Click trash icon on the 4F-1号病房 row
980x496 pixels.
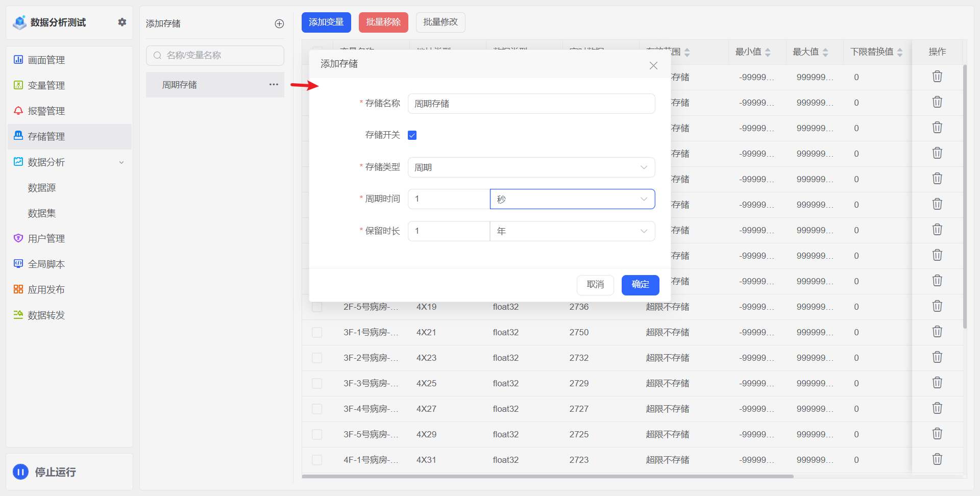[937, 459]
